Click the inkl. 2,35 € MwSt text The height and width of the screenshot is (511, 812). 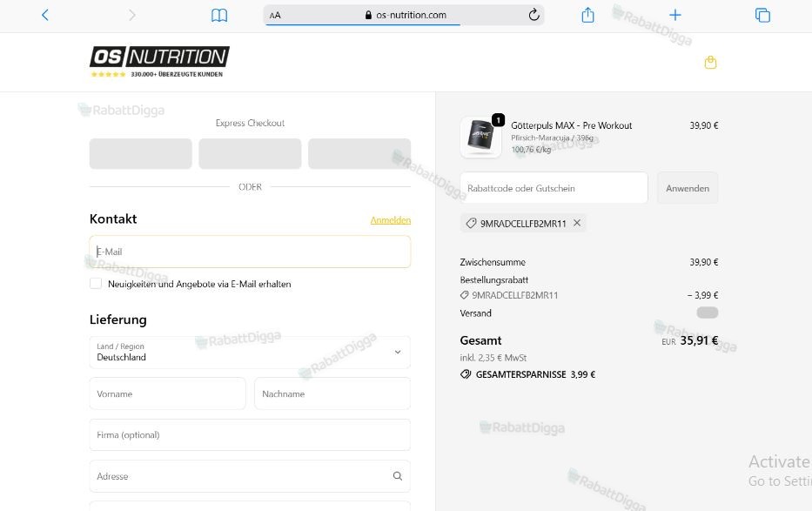pyautogui.click(x=493, y=358)
